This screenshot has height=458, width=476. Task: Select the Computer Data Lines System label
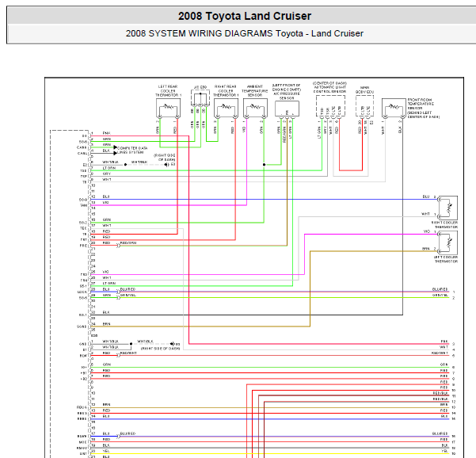pyautogui.click(x=132, y=150)
